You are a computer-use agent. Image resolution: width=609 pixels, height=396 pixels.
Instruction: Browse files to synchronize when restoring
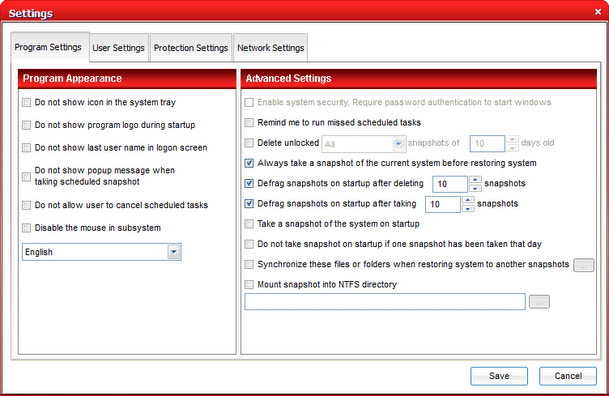pyautogui.click(x=584, y=265)
